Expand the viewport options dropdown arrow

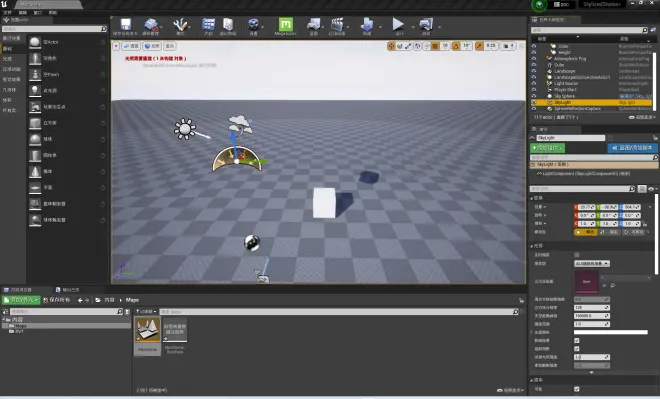[x=117, y=46]
